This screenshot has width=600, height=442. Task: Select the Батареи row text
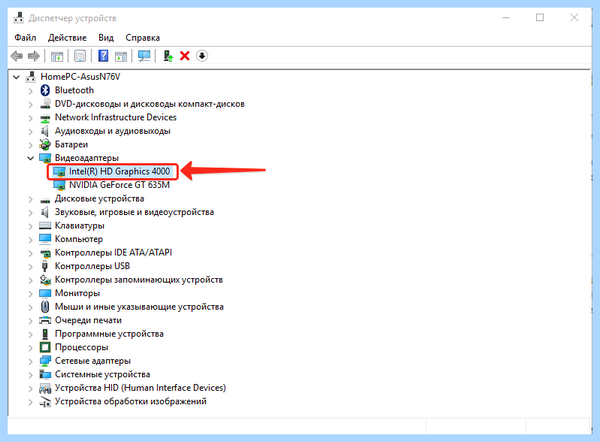71,144
